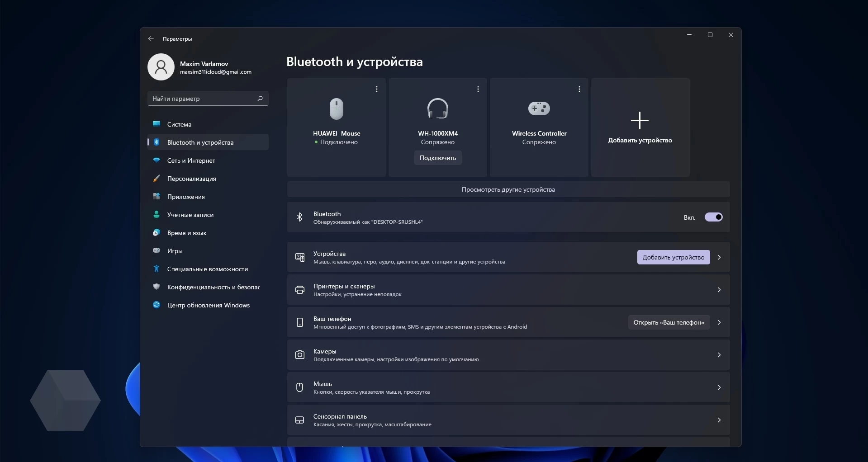The image size is (868, 462).
Task: Click the Maxim Varlamov account name
Action: pos(204,64)
